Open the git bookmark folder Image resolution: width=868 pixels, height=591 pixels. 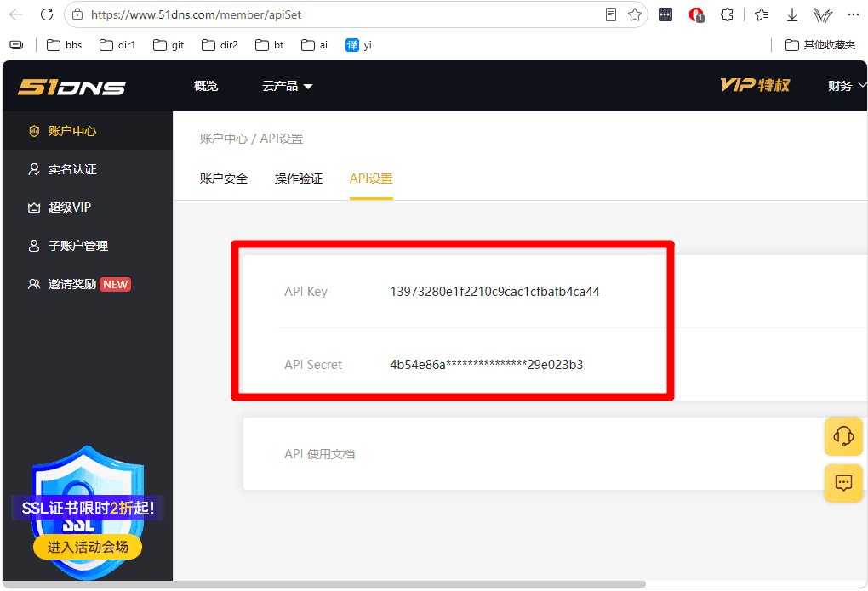(168, 45)
